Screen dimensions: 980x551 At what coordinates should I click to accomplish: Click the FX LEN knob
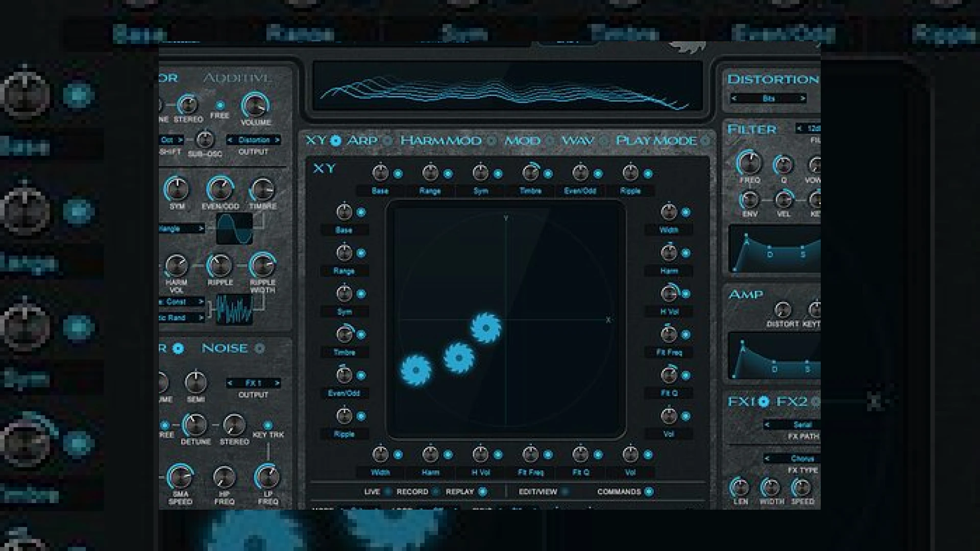[x=740, y=487]
